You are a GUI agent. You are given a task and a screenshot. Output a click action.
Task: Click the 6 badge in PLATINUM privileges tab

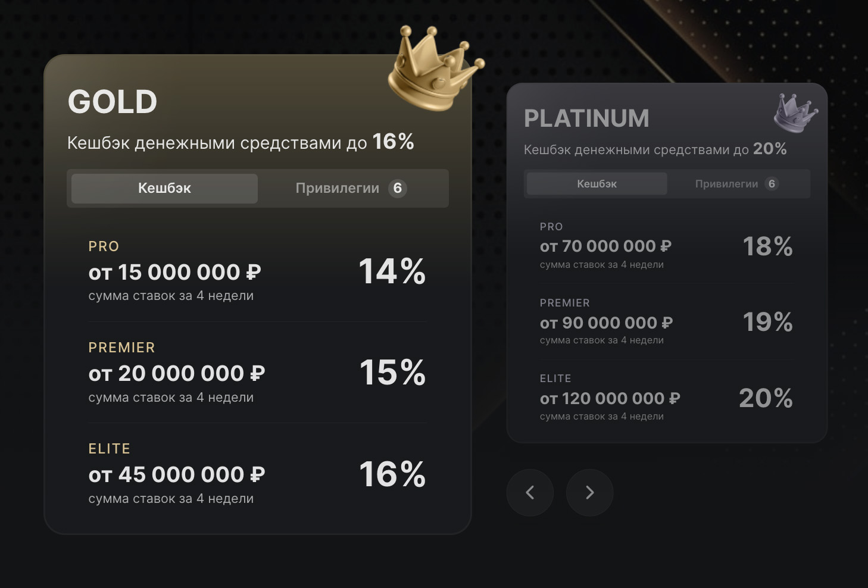(x=772, y=184)
